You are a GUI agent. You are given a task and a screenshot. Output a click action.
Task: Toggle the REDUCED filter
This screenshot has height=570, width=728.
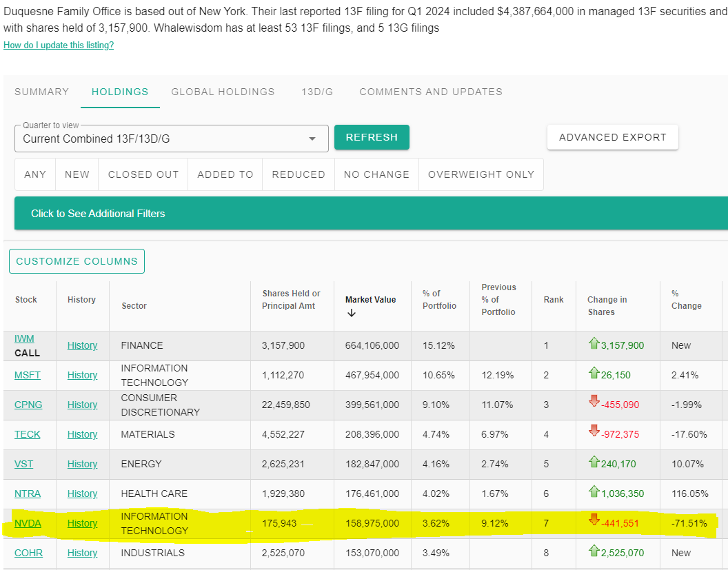299,174
